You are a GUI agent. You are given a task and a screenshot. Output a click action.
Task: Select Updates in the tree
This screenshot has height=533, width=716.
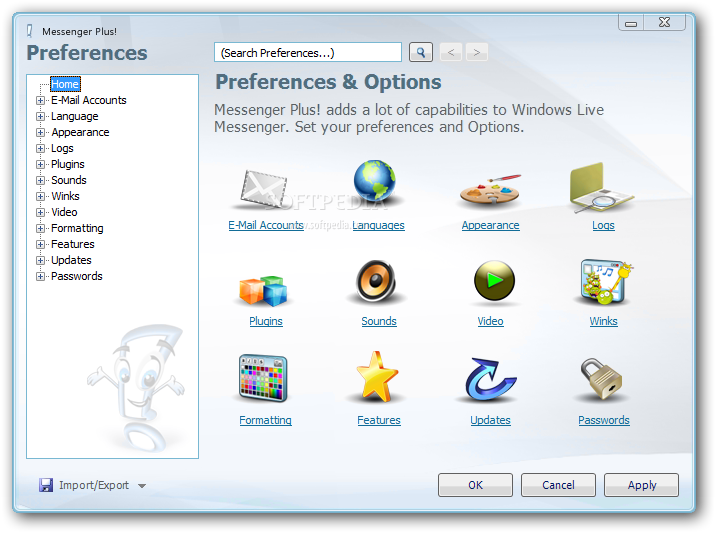coord(71,260)
